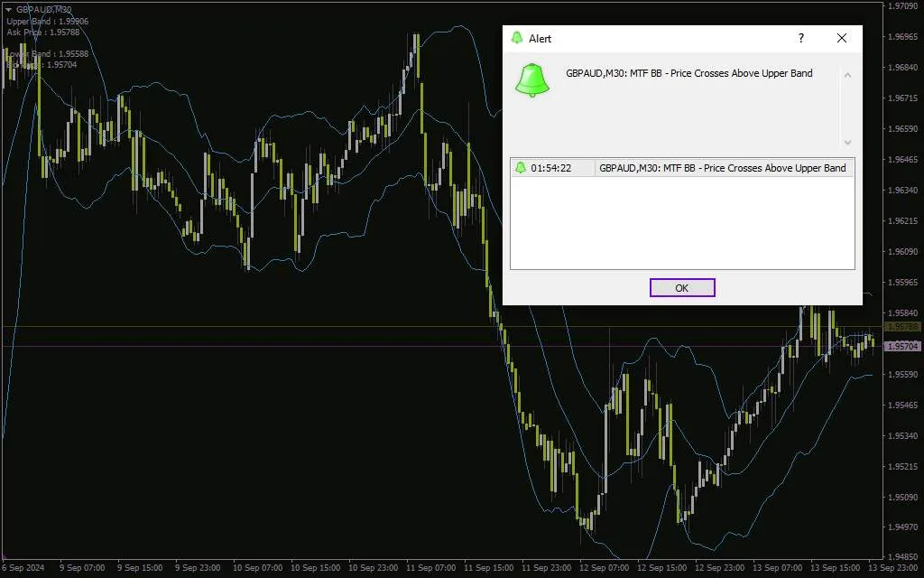Image resolution: width=924 pixels, height=578 pixels.
Task: Click the Lower Band value label
Action: pos(47,53)
